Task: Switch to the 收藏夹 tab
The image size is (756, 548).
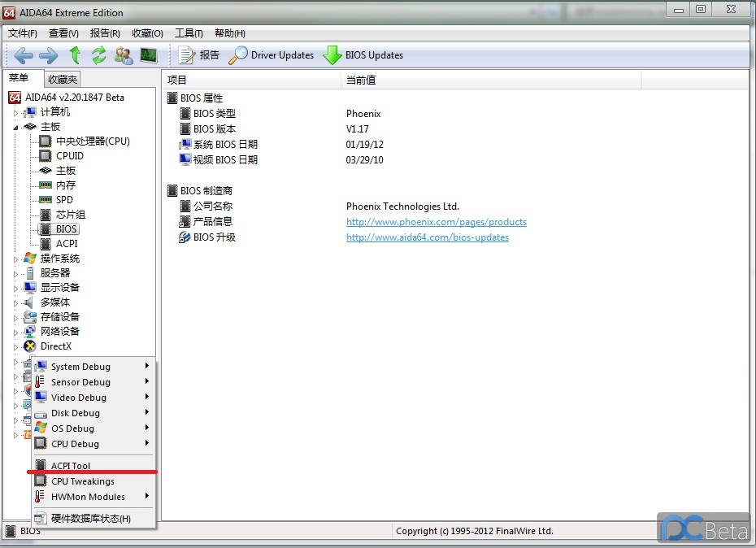Action: (x=63, y=79)
